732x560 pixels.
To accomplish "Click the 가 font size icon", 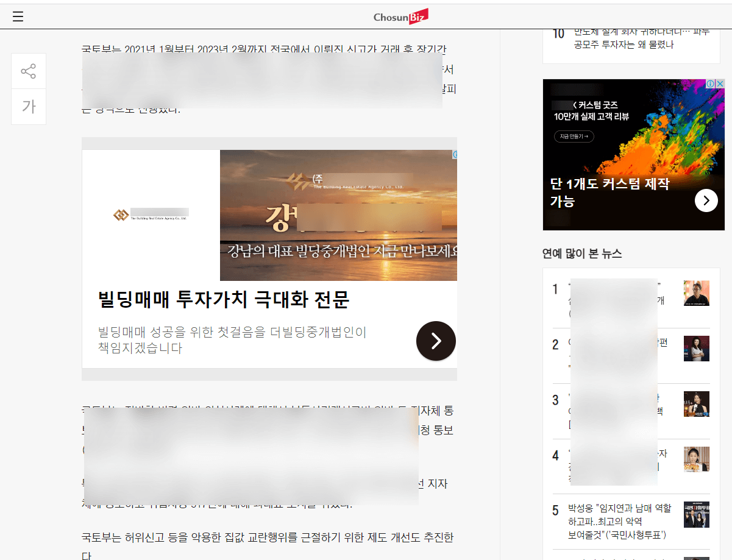I will coord(28,107).
